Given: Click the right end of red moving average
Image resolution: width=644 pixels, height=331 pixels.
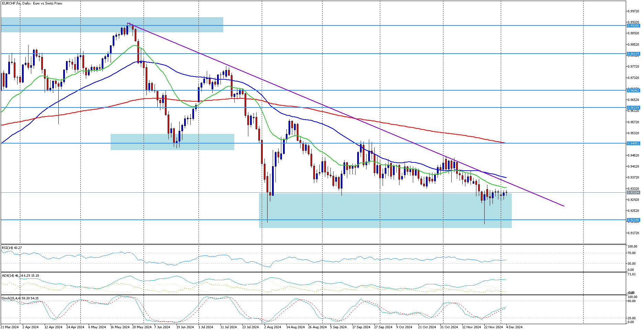Looking at the screenshot, I should click(504, 142).
